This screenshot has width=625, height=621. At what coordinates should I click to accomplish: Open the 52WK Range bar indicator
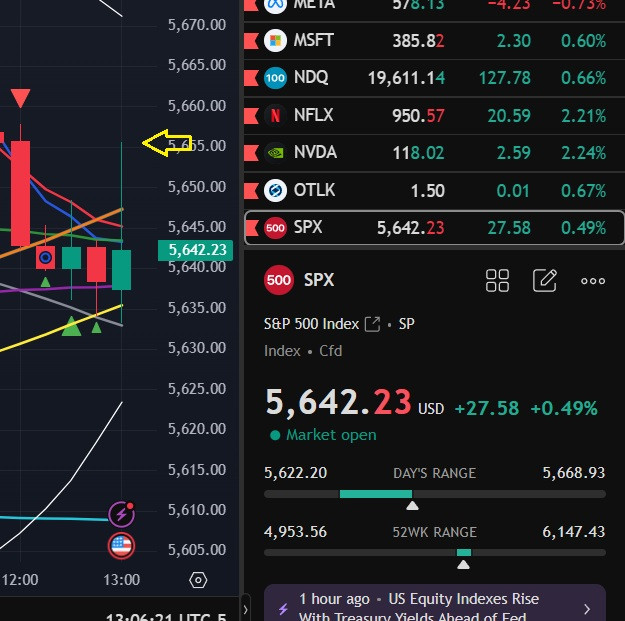[435, 553]
